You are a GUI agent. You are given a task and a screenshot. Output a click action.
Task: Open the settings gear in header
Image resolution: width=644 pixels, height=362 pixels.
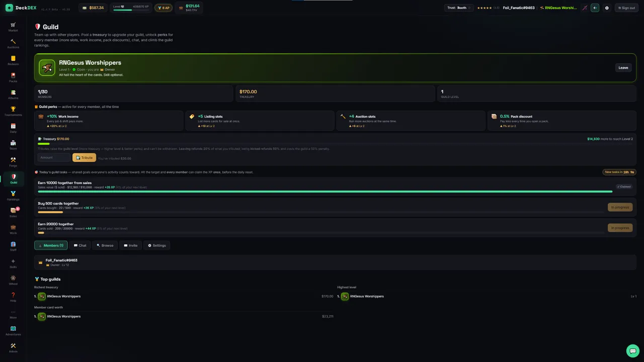coord(607,8)
